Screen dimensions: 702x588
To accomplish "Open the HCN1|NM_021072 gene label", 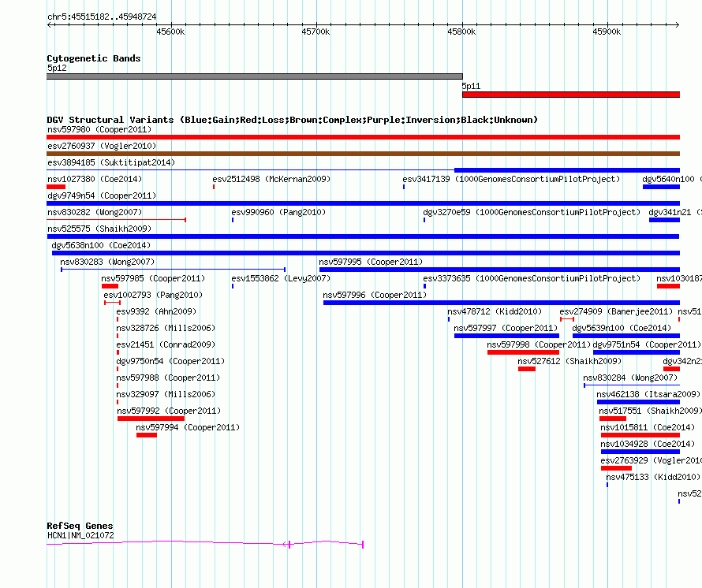I will click(x=80, y=536).
